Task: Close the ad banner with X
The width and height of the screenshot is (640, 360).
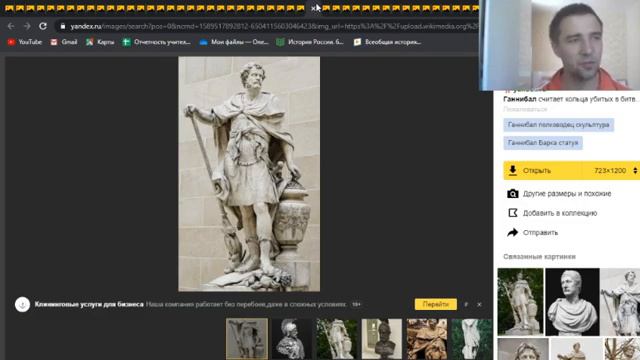Action: tap(479, 304)
